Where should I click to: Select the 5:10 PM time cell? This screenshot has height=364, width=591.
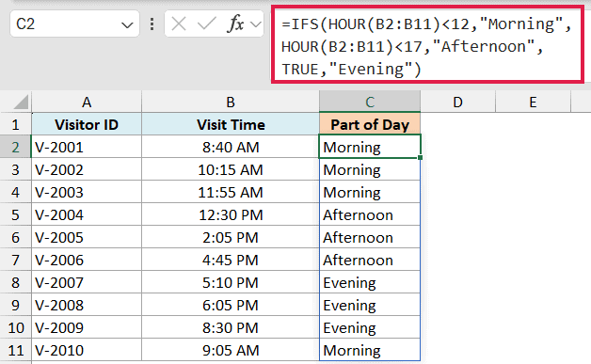pyautogui.click(x=231, y=282)
